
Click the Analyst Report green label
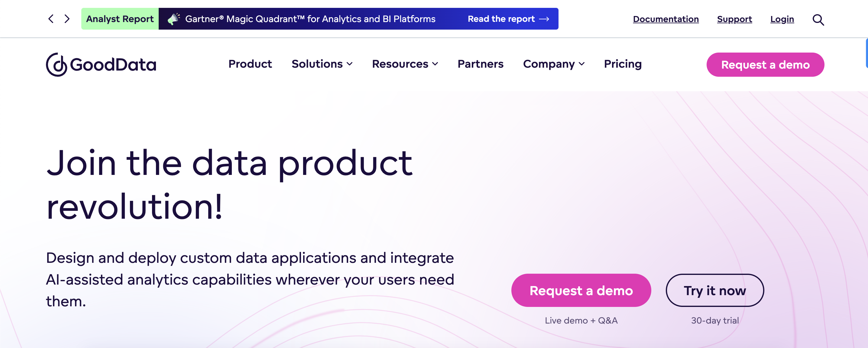click(x=120, y=19)
